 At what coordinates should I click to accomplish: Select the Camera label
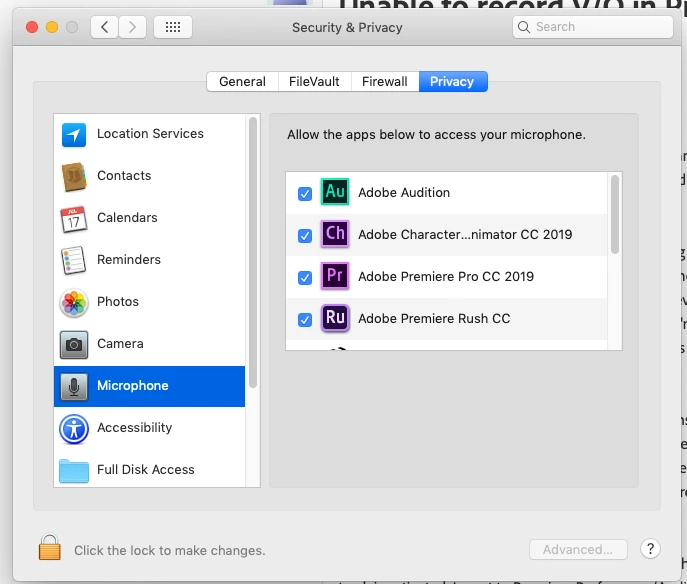120,344
